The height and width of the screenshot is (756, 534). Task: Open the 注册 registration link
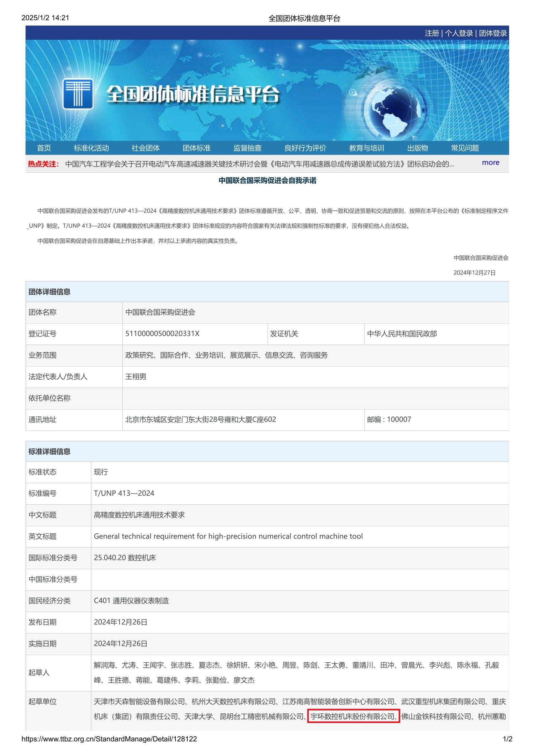(432, 33)
